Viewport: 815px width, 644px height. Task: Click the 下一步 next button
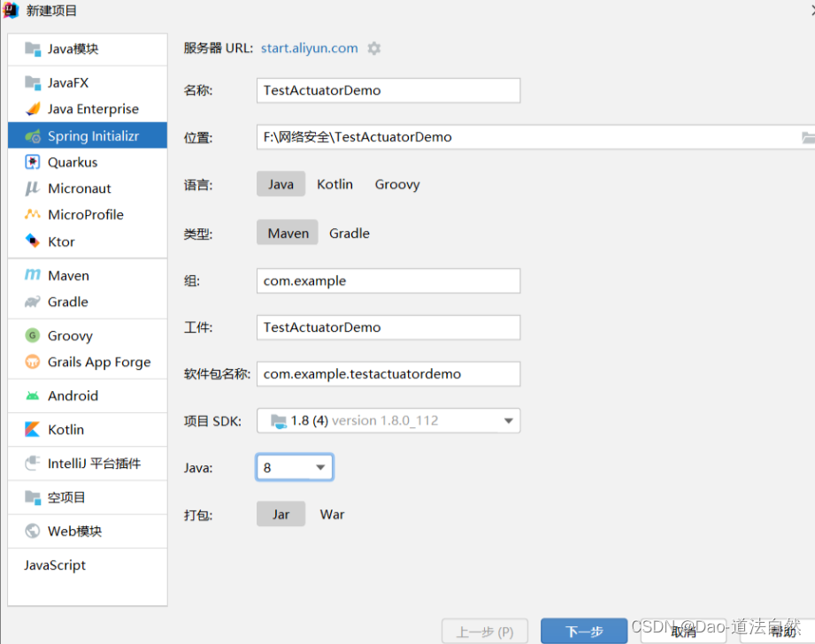pyautogui.click(x=584, y=631)
